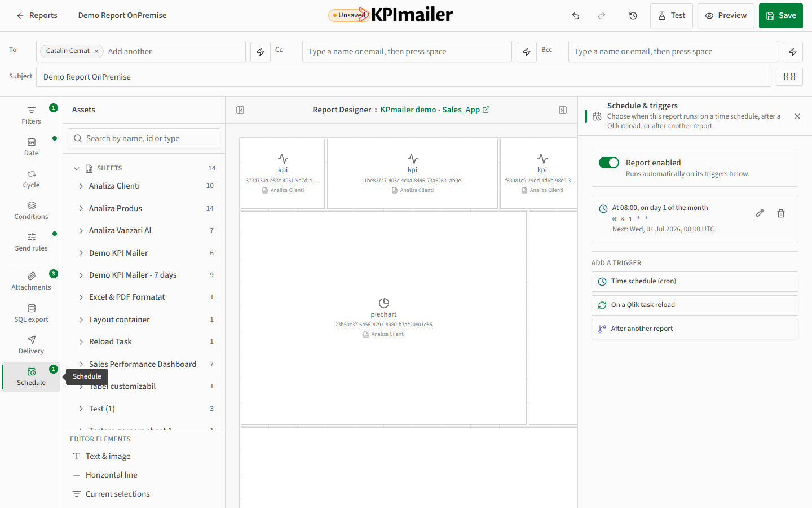Image resolution: width=812 pixels, height=508 pixels.
Task: Open KPmailer demo - Sales_App link
Action: pyautogui.click(x=435, y=110)
